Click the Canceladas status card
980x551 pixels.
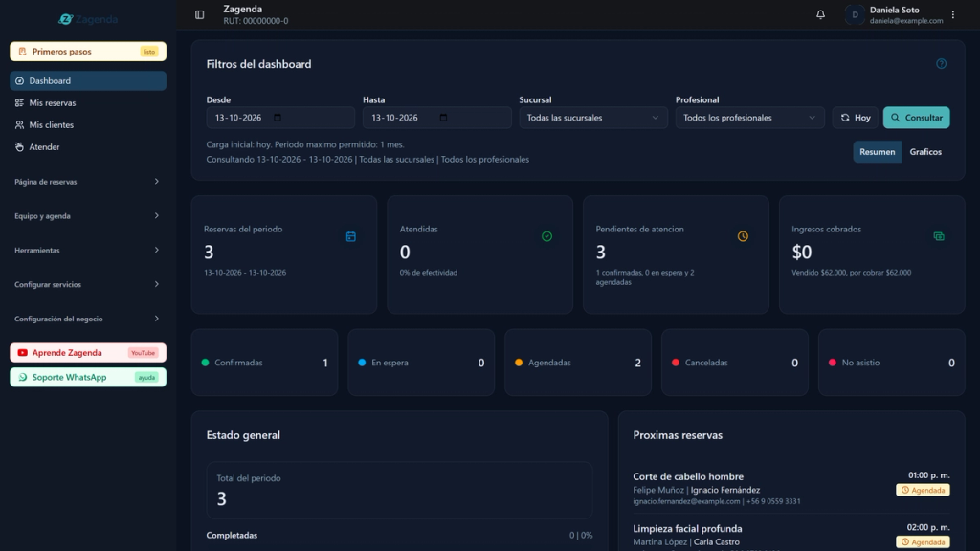pyautogui.click(x=735, y=363)
